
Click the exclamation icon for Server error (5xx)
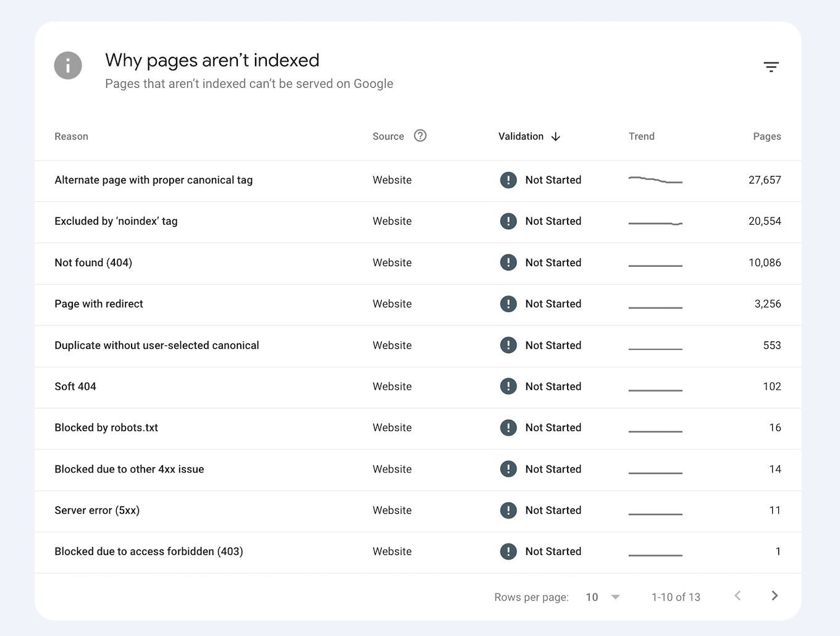point(508,510)
